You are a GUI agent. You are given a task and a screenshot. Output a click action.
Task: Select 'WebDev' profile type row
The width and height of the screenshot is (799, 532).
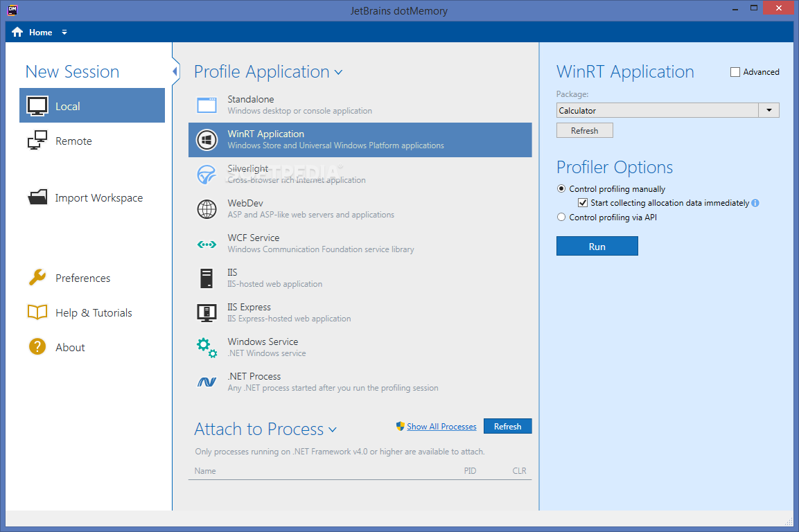[x=360, y=209]
